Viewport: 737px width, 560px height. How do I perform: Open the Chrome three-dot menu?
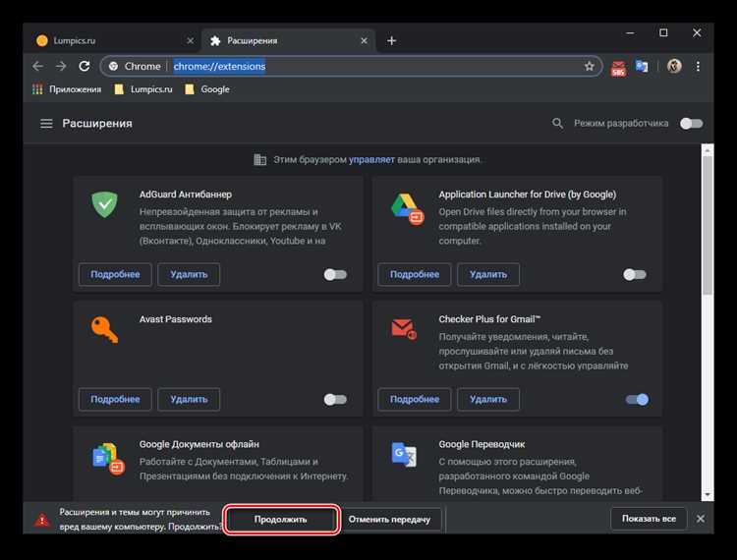tap(698, 66)
